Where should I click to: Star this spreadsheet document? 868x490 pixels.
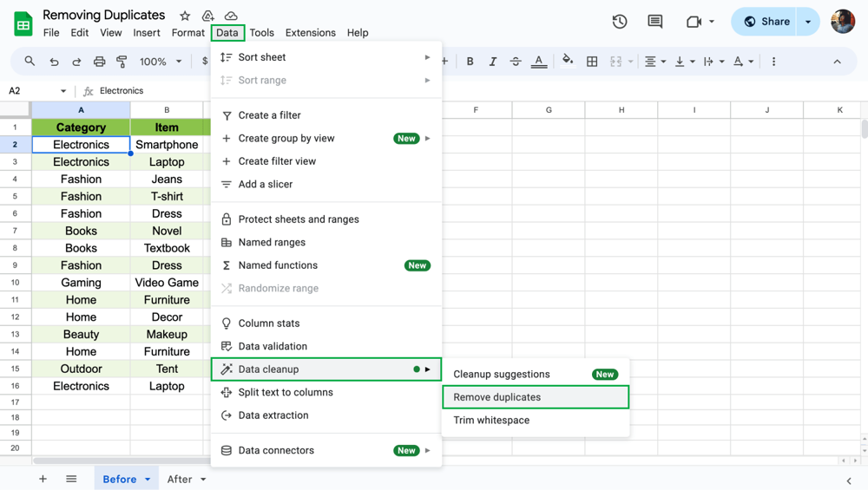point(185,16)
